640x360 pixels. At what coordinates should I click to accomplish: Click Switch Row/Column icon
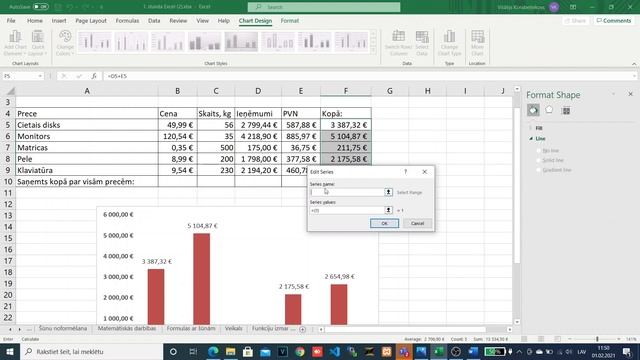pos(398,42)
